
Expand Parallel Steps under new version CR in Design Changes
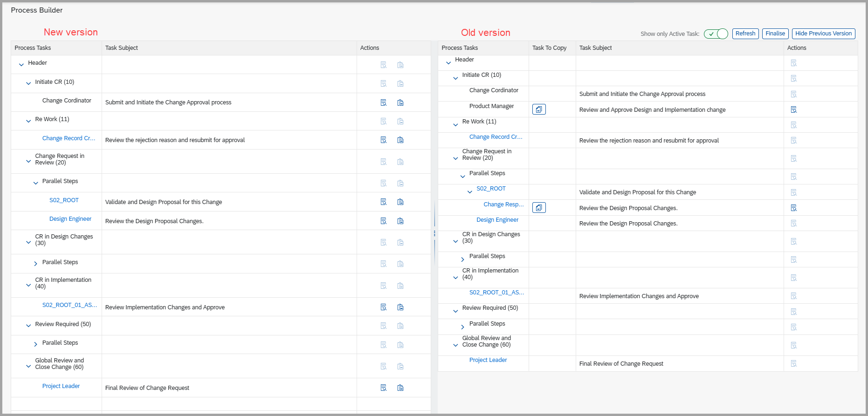35,264
